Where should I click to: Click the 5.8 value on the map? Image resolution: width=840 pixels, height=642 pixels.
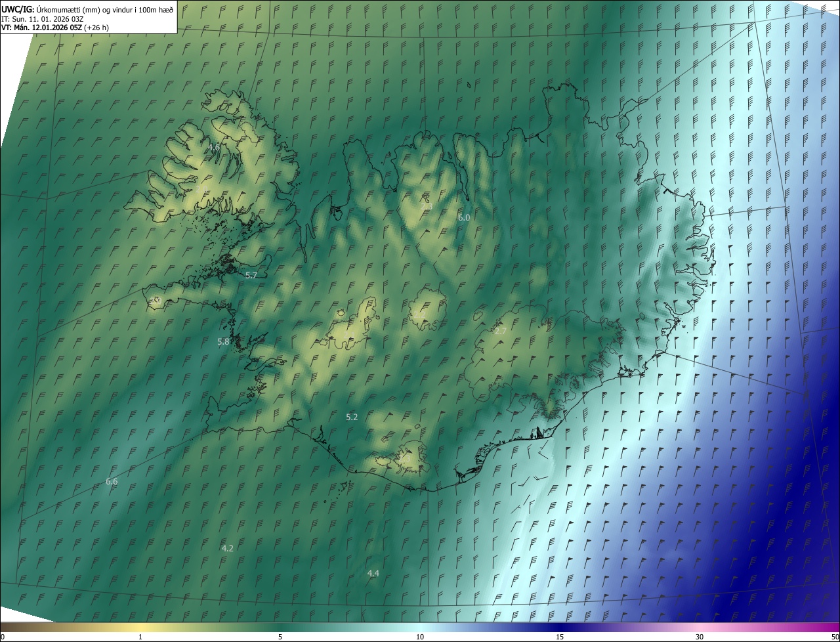coord(223,341)
